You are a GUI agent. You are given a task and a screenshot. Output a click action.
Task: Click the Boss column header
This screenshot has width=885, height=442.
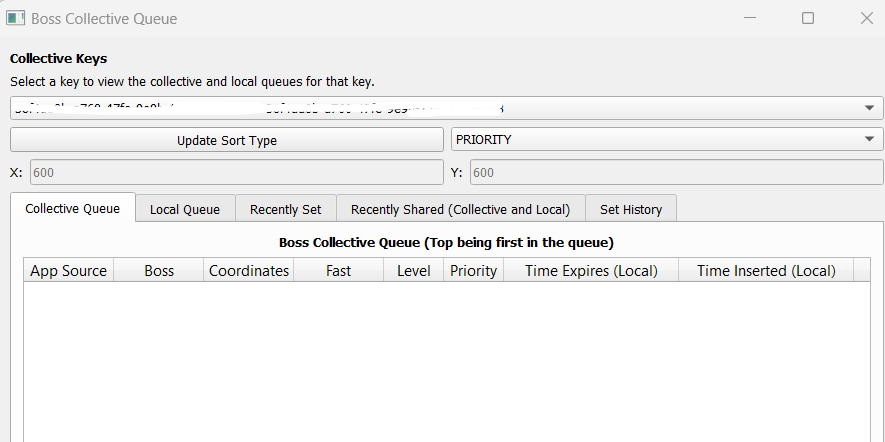point(159,271)
